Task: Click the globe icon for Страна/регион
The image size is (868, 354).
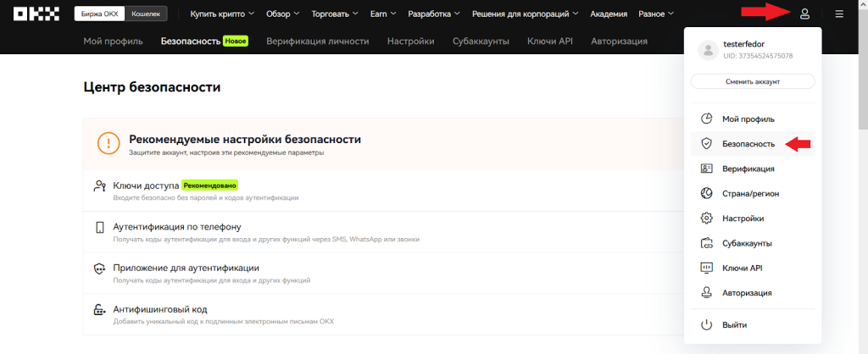Action: click(706, 193)
